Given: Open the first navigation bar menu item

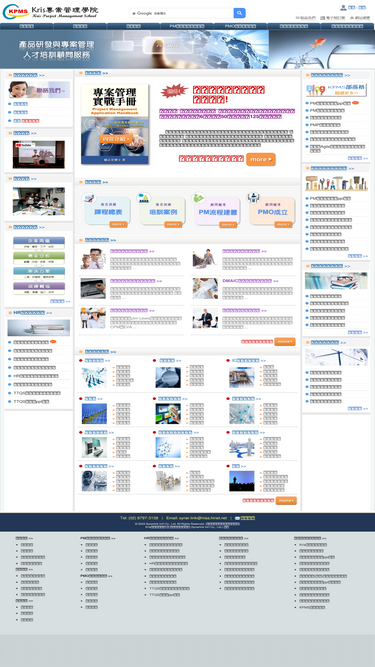Looking at the screenshot, I should pyautogui.click(x=27, y=26).
